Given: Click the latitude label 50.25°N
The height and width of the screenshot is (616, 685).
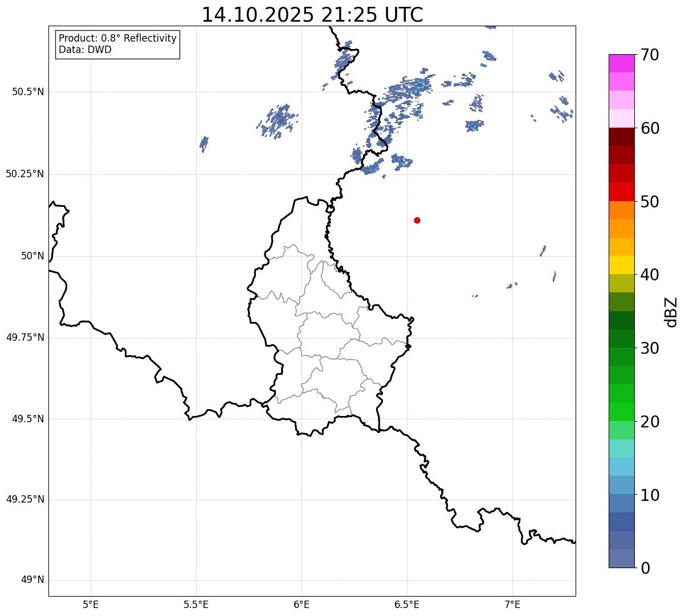Looking at the screenshot, I should coord(25,174).
